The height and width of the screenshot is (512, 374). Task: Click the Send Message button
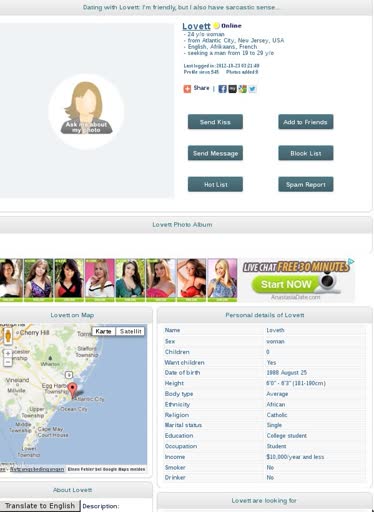(x=215, y=153)
